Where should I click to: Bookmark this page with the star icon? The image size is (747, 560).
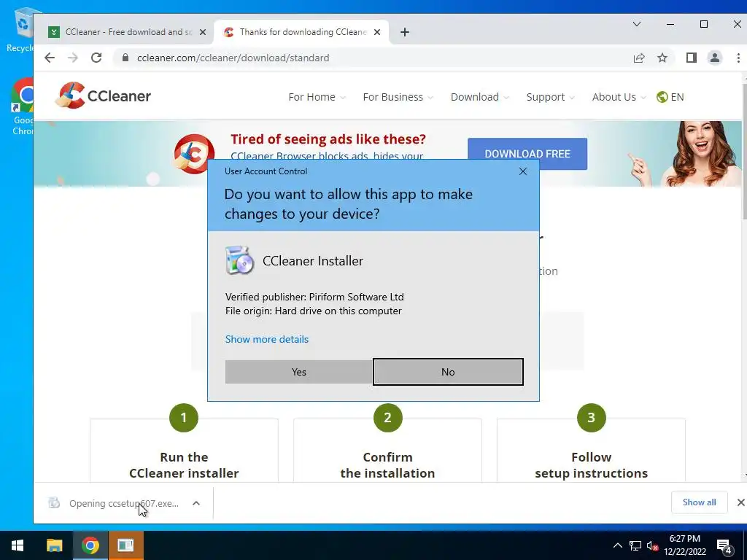click(x=662, y=58)
